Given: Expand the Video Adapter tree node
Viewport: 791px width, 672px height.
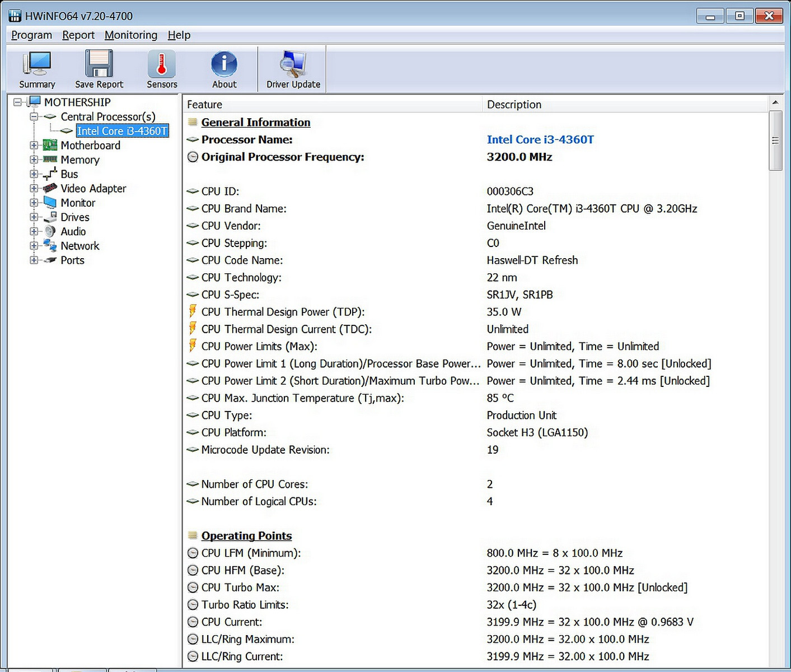Looking at the screenshot, I should coord(34,188).
